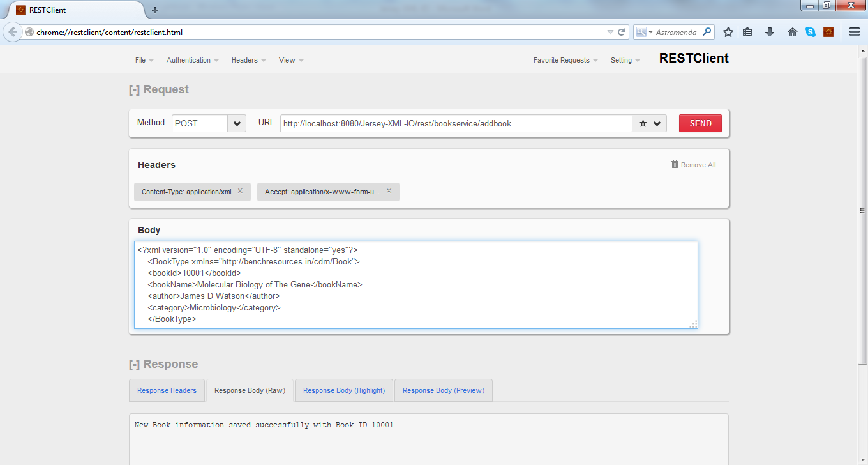Open the RESTClient addon icon in toolbar

830,31
